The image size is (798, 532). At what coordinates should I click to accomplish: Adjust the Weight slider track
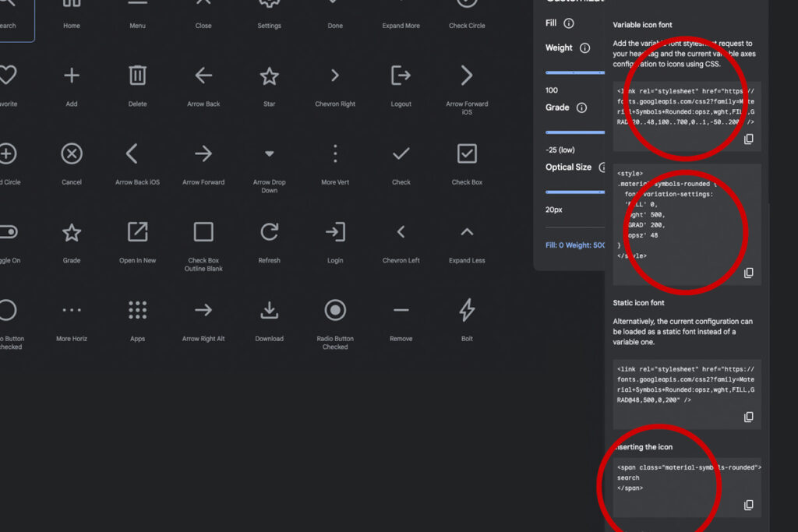[575, 72]
